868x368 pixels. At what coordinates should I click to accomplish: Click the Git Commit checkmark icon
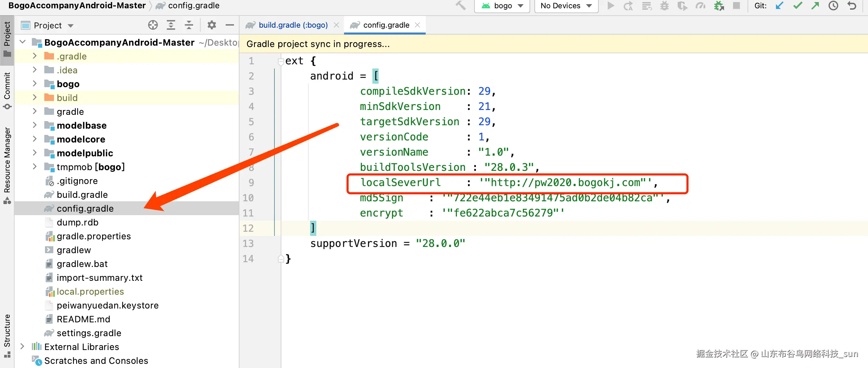point(797,6)
